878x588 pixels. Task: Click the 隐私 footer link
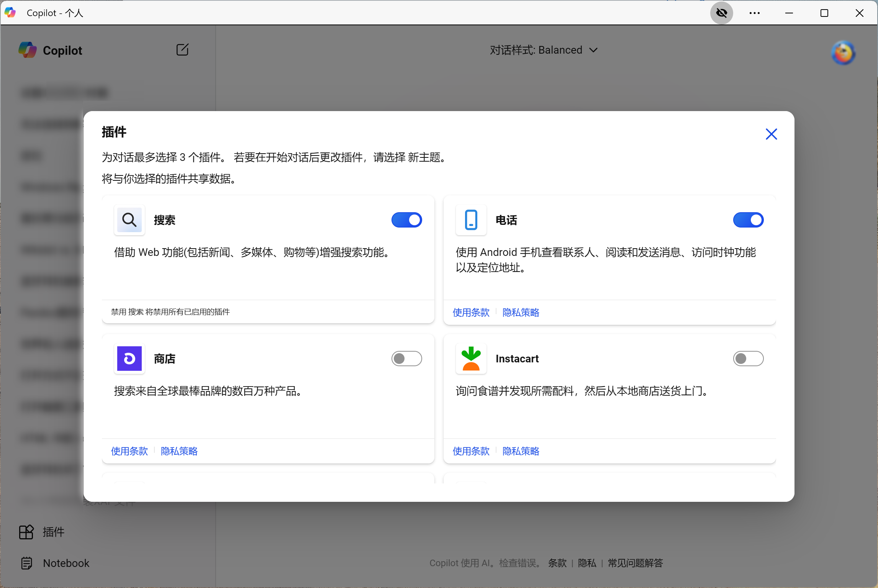pos(587,563)
